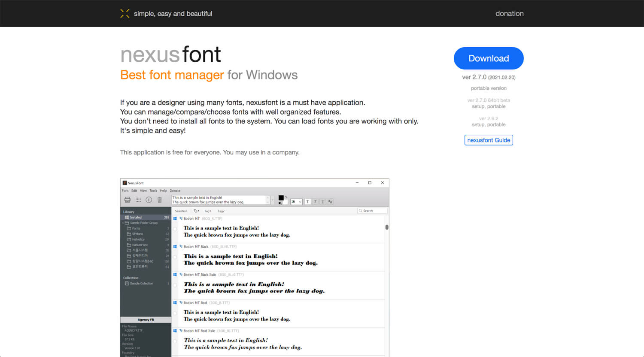Collapse the Sample Folder Group tree node
Viewport: 644px width, 357px height.
123,223
